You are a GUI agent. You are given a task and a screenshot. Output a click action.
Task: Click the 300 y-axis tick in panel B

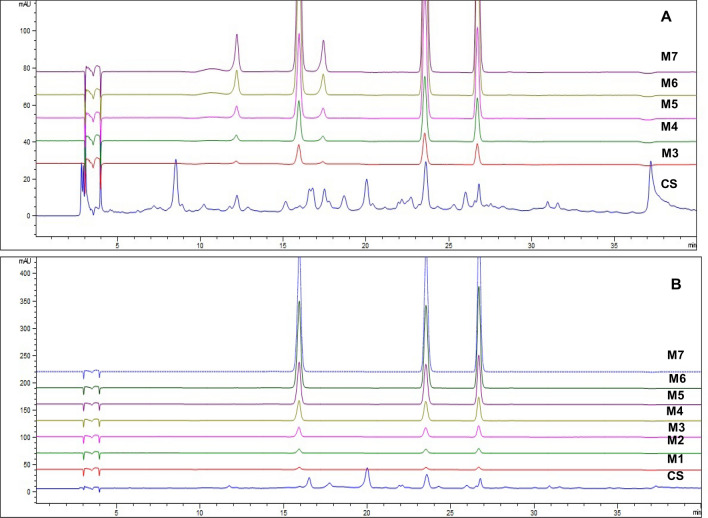pos(24,328)
